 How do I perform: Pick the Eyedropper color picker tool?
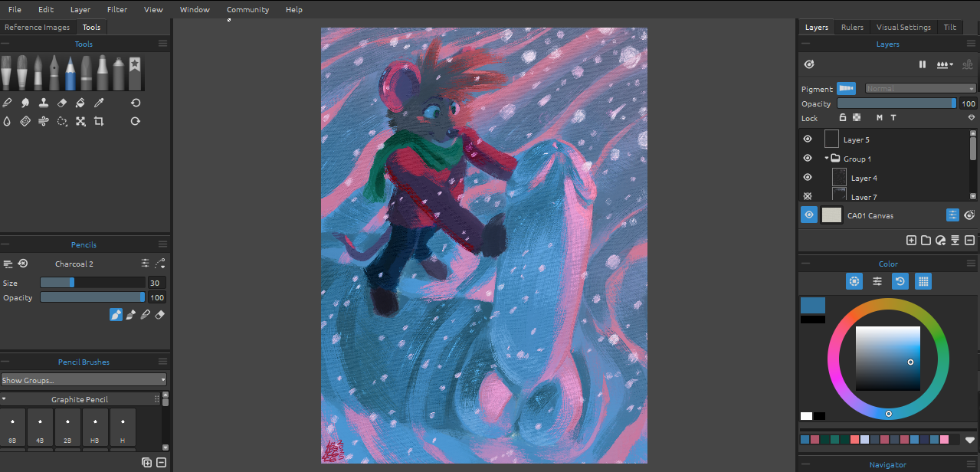pyautogui.click(x=99, y=103)
